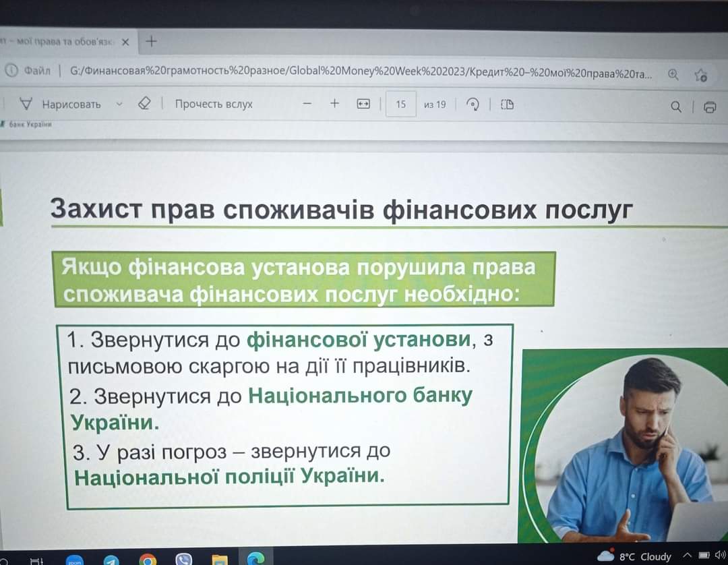Image resolution: width=728 pixels, height=565 pixels.
Task: Open the page view icon
Action: [x=507, y=105]
